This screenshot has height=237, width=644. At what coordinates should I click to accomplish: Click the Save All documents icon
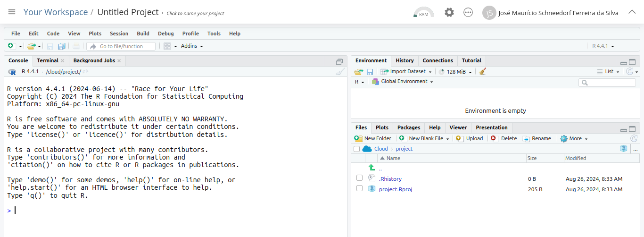click(x=62, y=46)
